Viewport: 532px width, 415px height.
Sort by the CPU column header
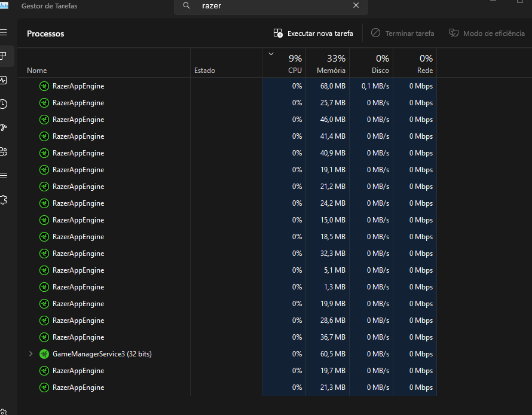click(284, 63)
